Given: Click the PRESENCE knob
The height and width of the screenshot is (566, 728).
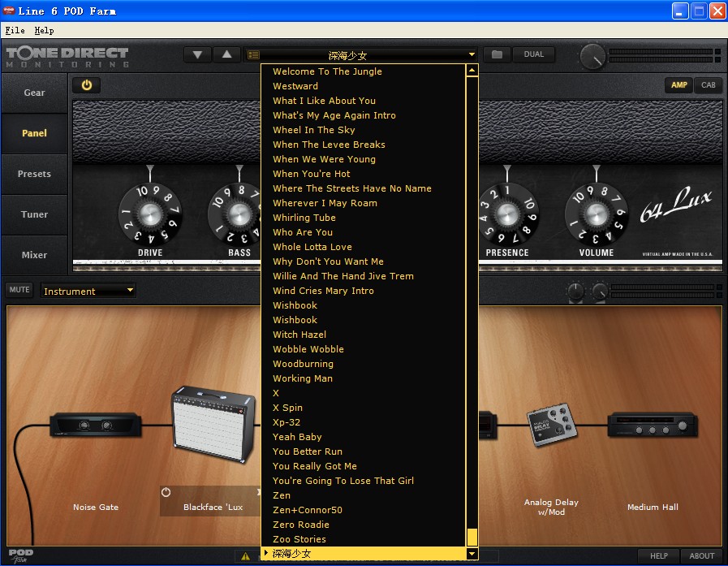Looking at the screenshot, I should tap(507, 214).
